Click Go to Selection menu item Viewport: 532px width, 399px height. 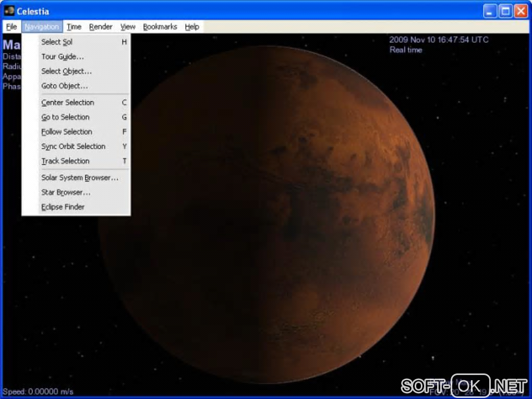76,117
